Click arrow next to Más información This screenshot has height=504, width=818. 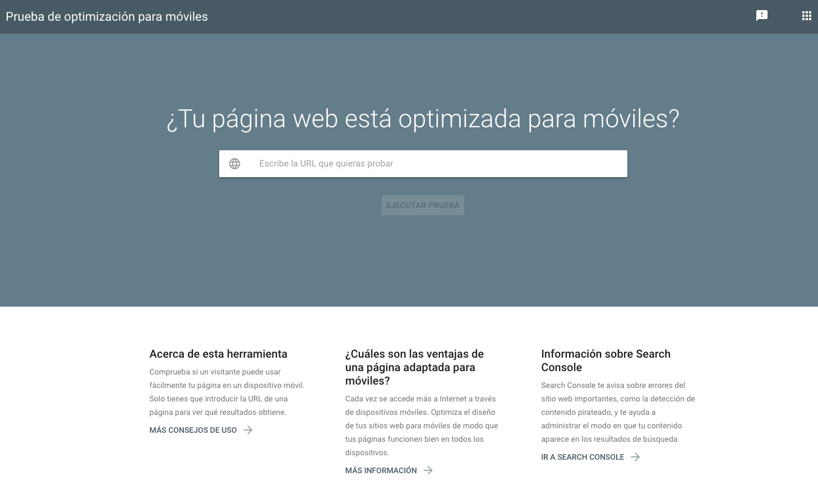[x=428, y=470]
